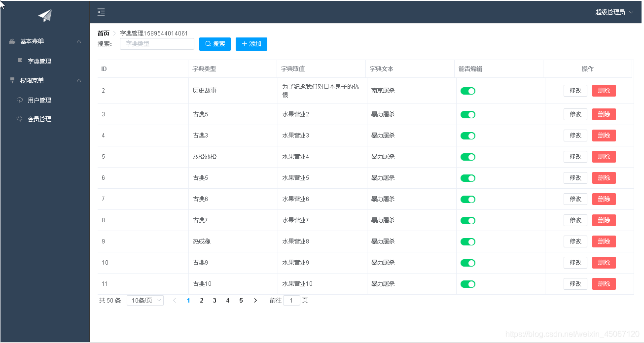Toggle 能否编辑 switch for ID 6
644x343 pixels.
[468, 178]
